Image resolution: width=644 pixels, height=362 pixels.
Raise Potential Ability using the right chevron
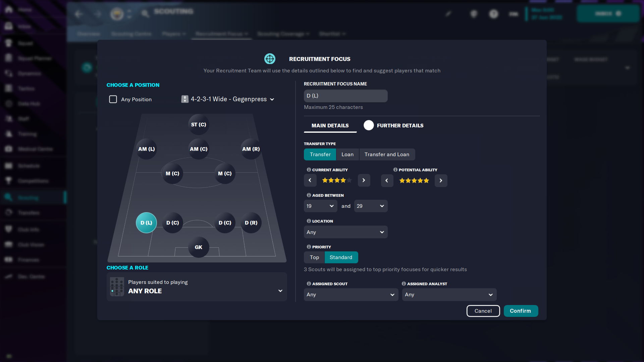click(x=441, y=180)
